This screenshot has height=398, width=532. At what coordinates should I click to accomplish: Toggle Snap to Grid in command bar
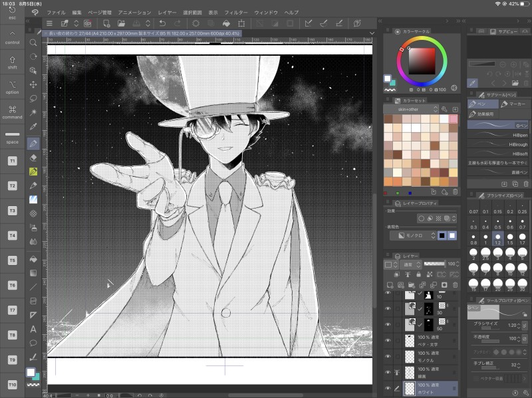(339, 23)
